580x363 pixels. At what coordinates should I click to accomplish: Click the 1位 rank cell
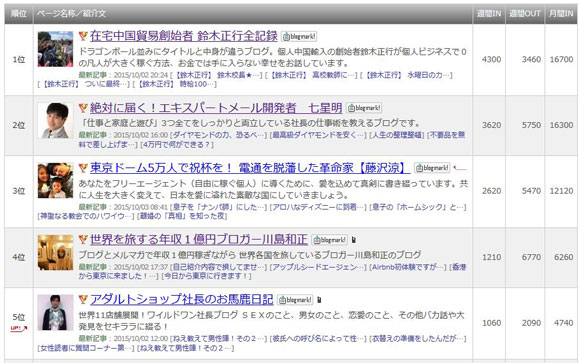pos(18,60)
